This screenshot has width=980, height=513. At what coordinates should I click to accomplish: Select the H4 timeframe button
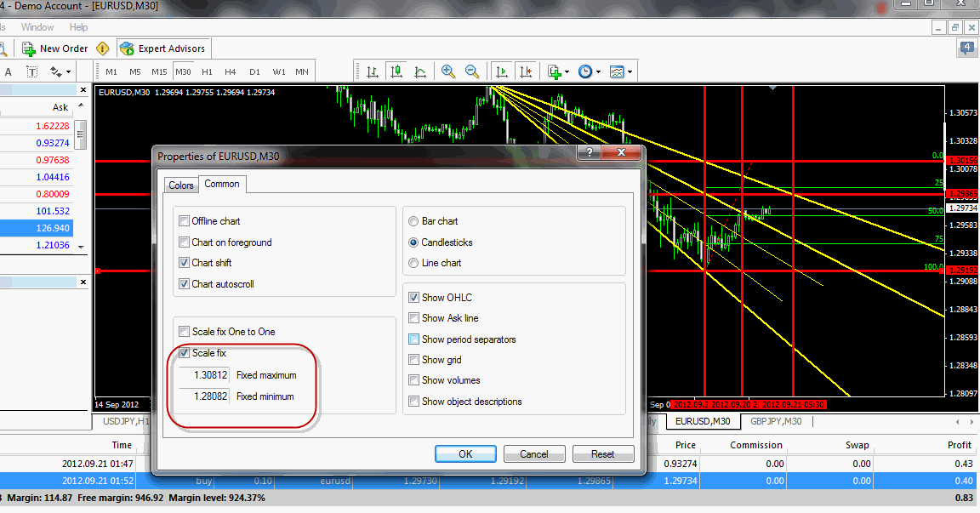[x=231, y=71]
